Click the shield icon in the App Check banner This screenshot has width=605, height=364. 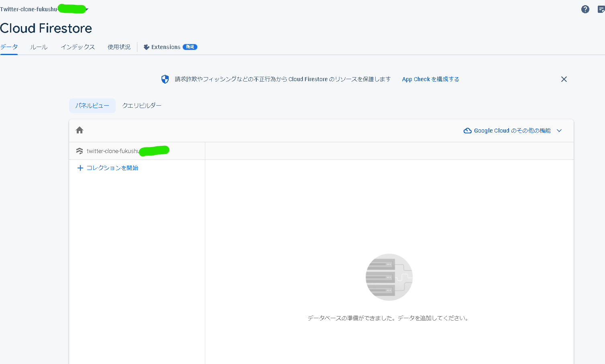tap(165, 79)
